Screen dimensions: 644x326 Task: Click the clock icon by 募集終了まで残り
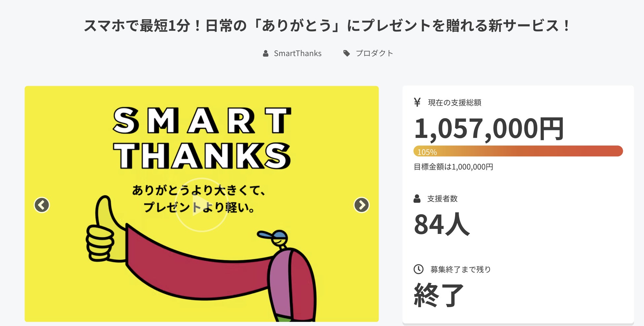[418, 269]
